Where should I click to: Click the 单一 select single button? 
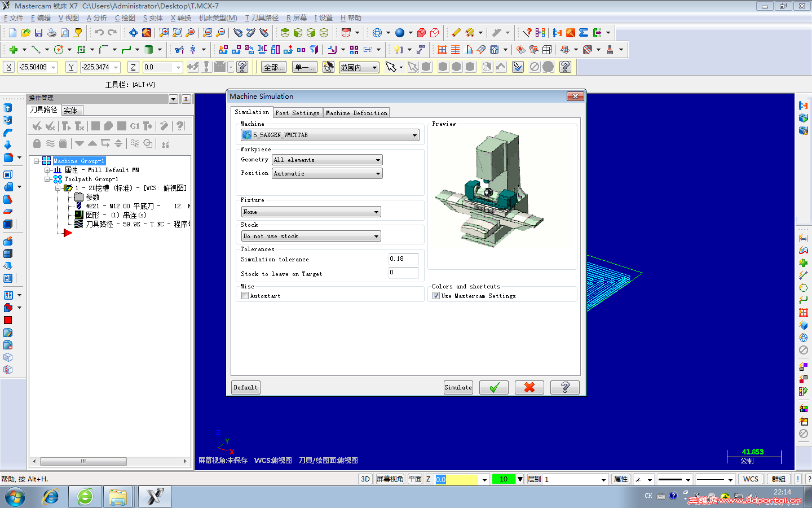(x=305, y=67)
